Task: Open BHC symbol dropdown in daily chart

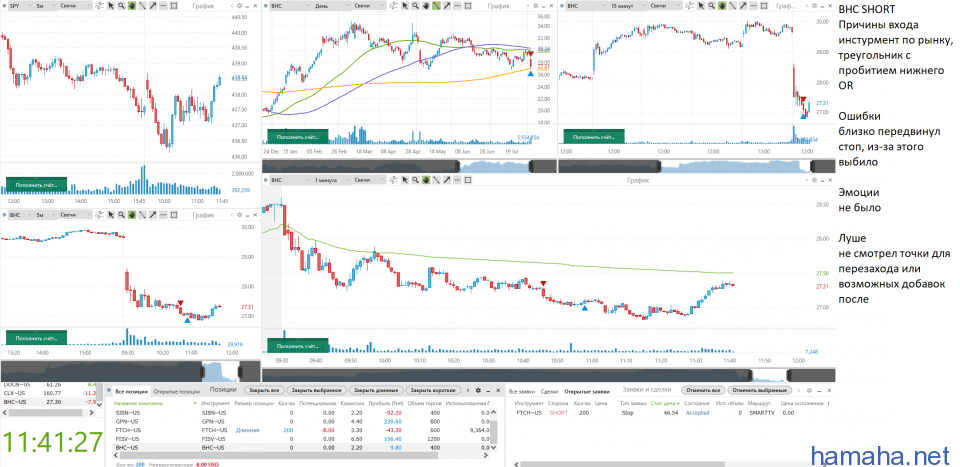Action: point(291,6)
